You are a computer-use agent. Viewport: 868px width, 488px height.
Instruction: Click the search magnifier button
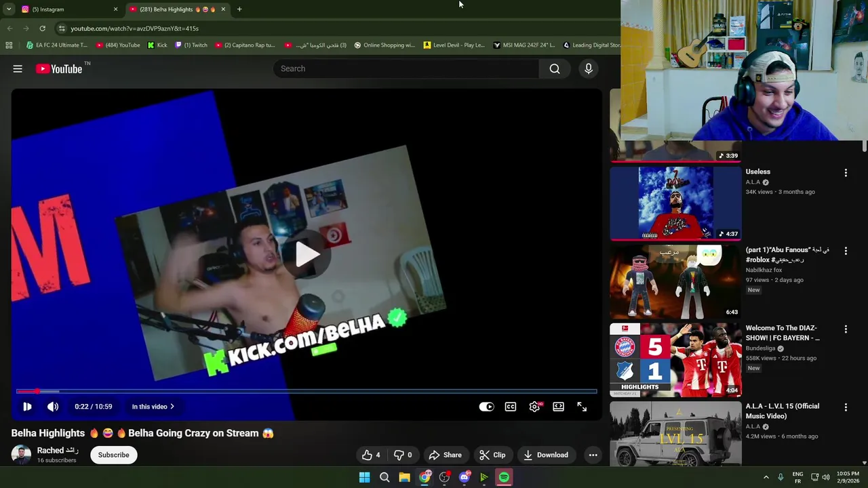pyautogui.click(x=555, y=68)
